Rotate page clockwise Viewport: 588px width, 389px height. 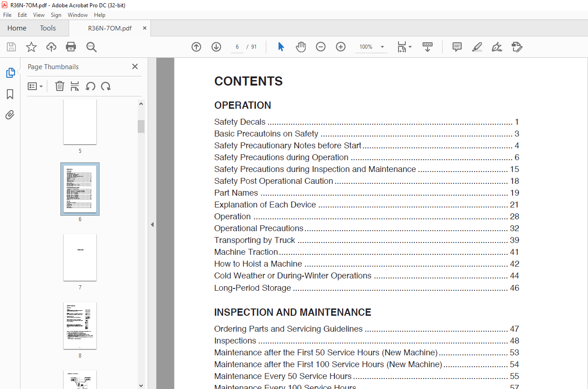[x=106, y=86]
